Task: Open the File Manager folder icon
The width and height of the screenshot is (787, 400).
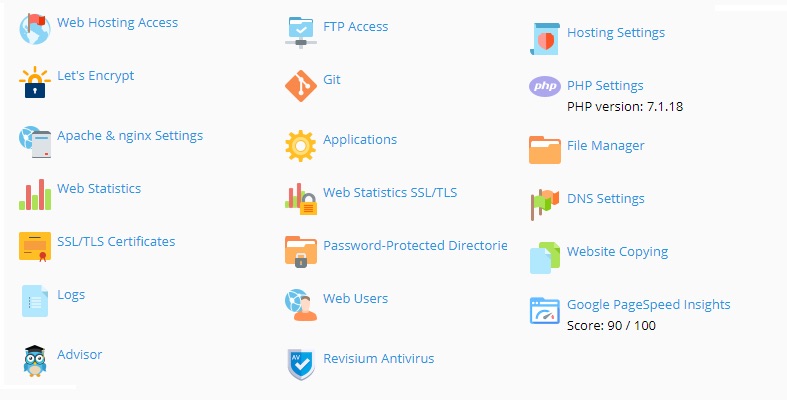Action: coord(544,149)
